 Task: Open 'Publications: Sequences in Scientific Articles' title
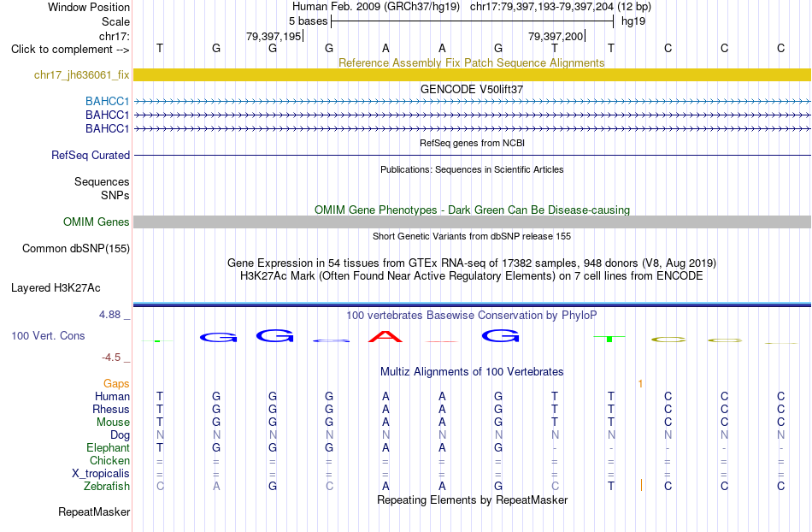coord(472,169)
